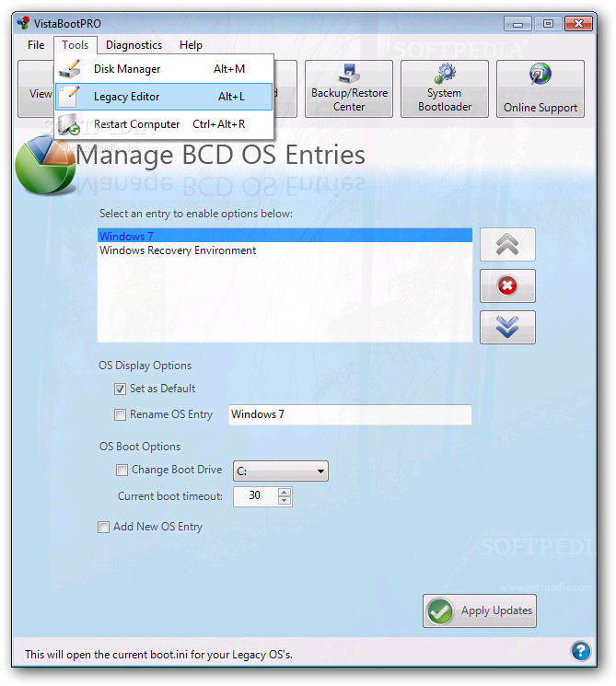Image resolution: width=616 pixels, height=686 pixels.
Task: Enable Rename OS Entry checkbox
Action: (x=120, y=414)
